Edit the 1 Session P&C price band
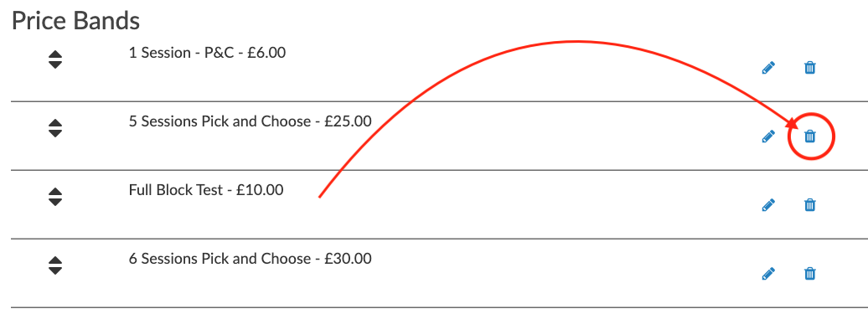Screen dimensions: 868x314 point(768,68)
